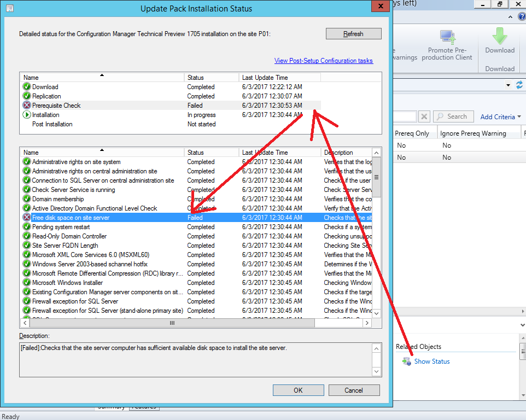
Task: Collapse the ribbon with up chevron
Action: point(510,16)
